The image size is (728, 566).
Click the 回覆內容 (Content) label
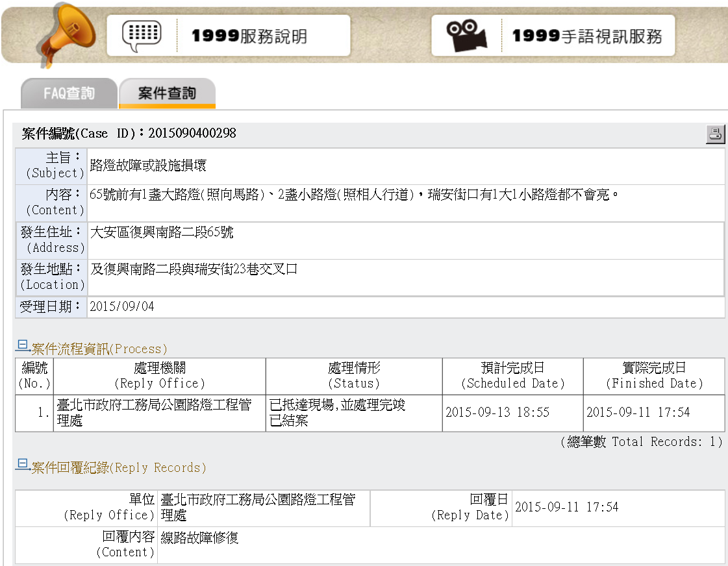125,544
